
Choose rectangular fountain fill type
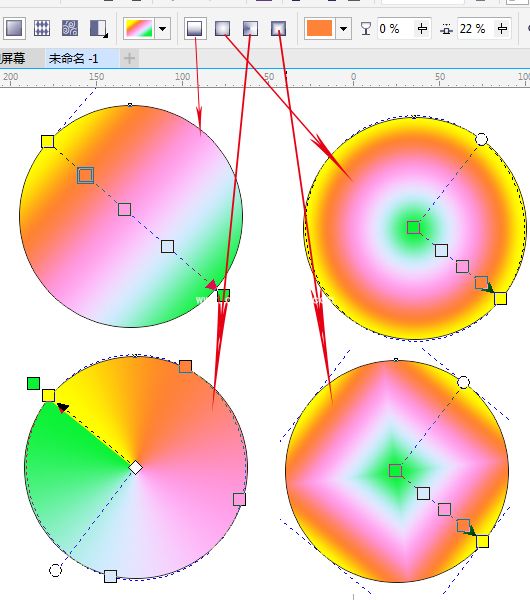coord(278,28)
